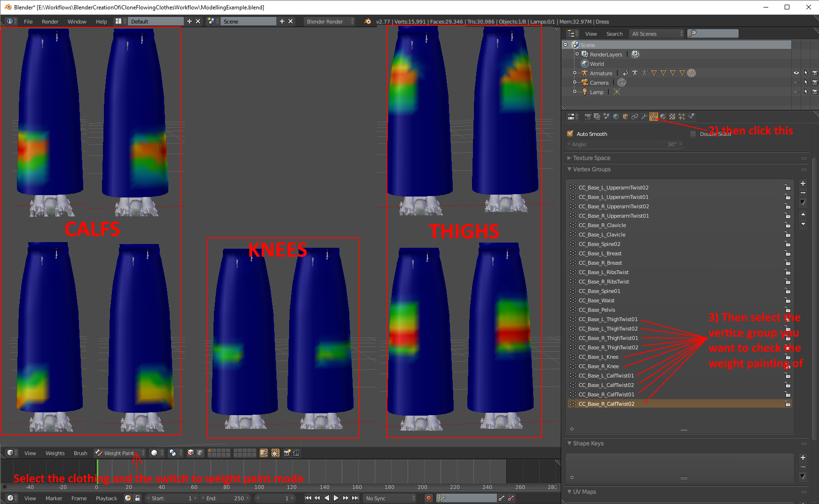This screenshot has height=504, width=819.
Task: Open the Render properties tab (camera icon)
Action: [588, 117]
